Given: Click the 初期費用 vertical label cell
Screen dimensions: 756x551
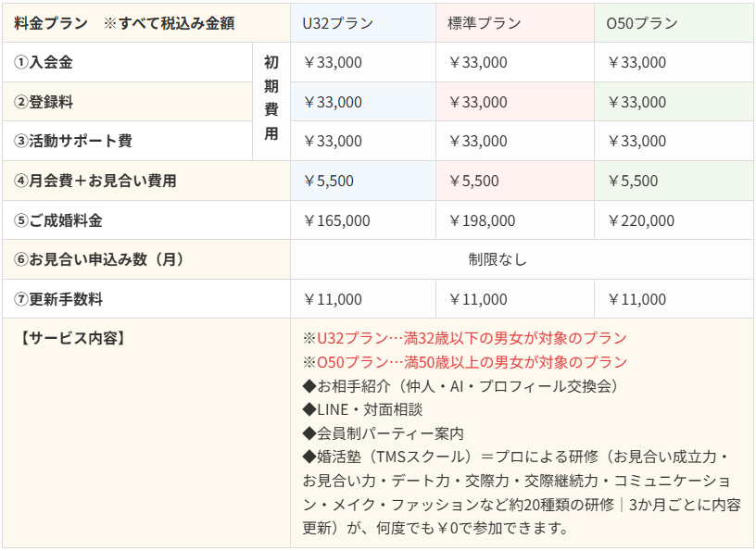Looking at the screenshot, I should tap(271, 102).
